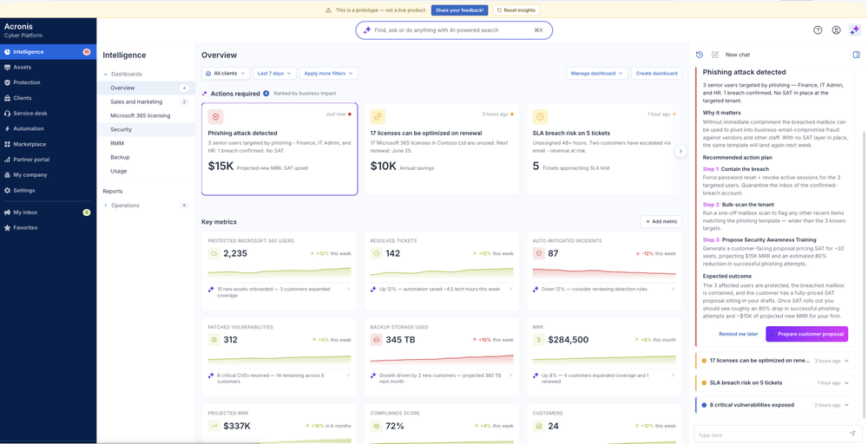Toggle the AI assistant sparkle icon
Screen dimensions: 868x444
(x=855, y=30)
